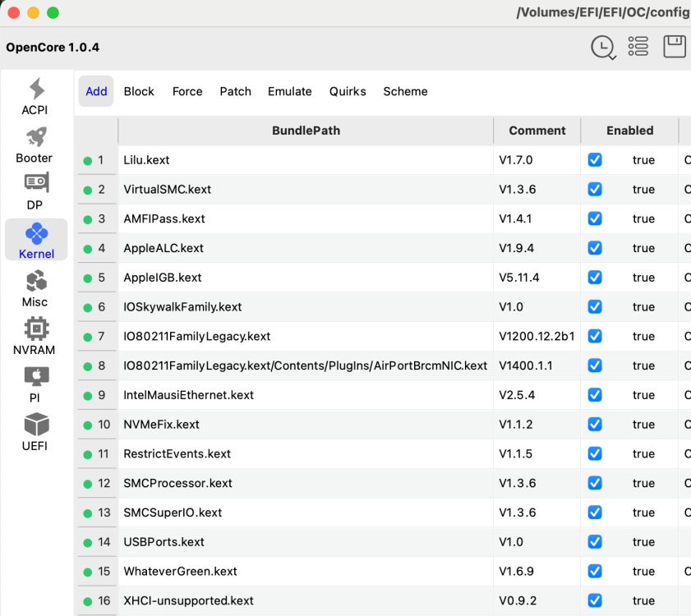Select the NVMeFix.kext entry
Image resolution: width=691 pixels, height=616 pixels.
[306, 425]
